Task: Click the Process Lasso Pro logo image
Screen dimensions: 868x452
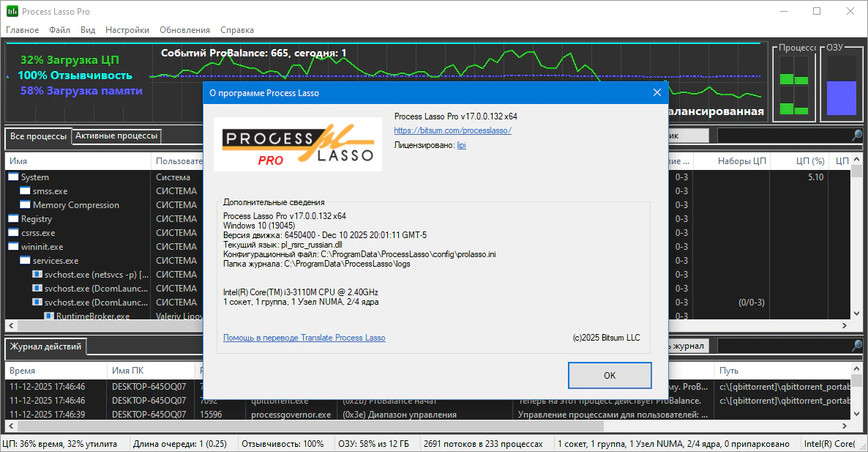Action: coord(297,144)
